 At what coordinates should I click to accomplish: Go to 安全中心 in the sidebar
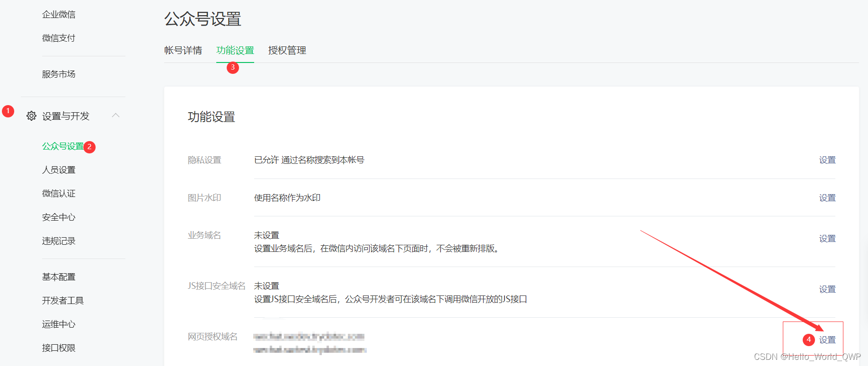point(59,217)
